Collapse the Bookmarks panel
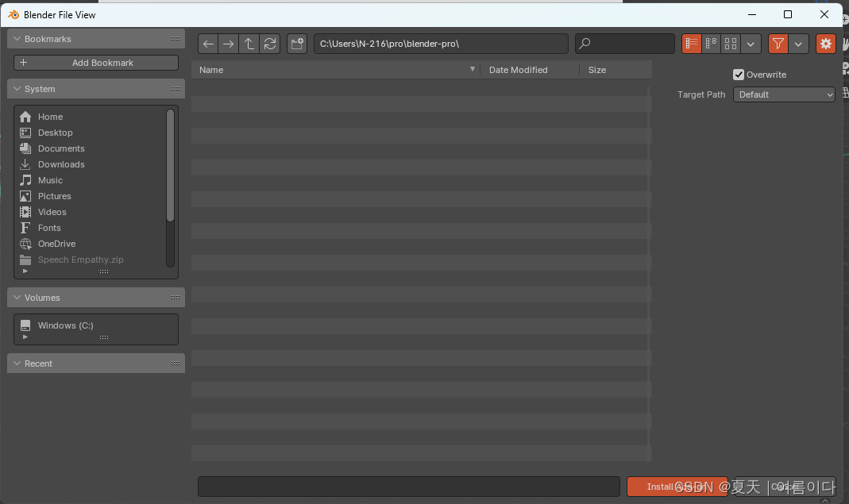Viewport: 849px width, 504px height. tap(17, 39)
